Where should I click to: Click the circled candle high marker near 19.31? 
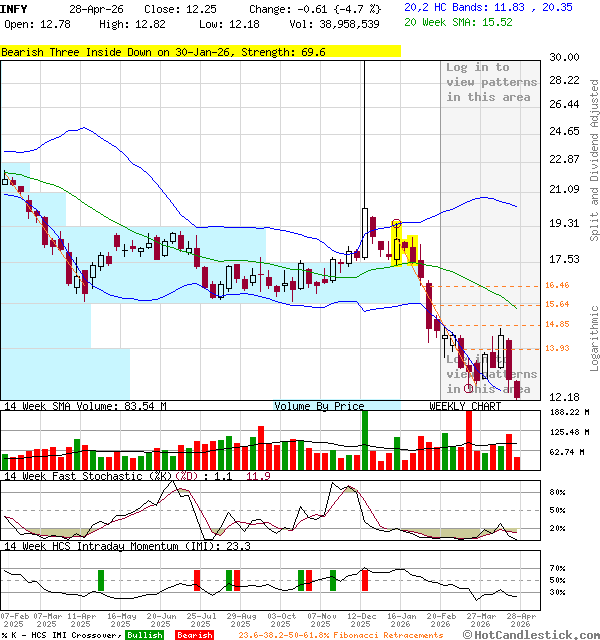[397, 224]
